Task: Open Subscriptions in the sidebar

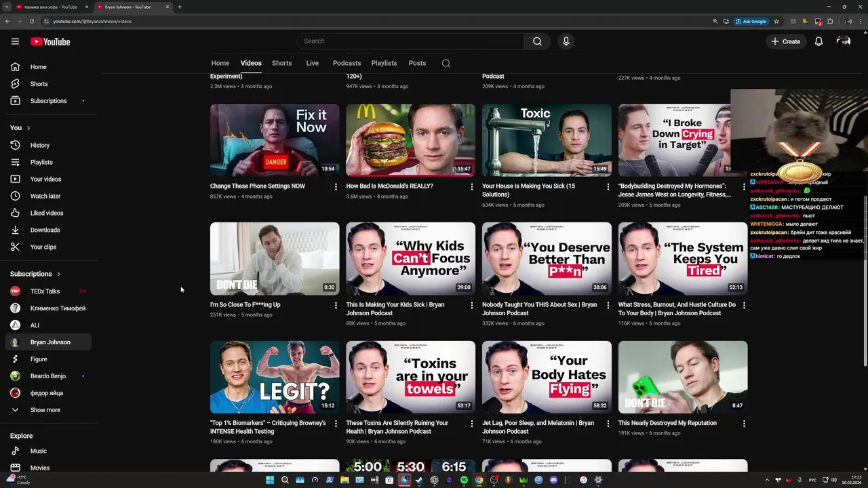Action: [47, 101]
